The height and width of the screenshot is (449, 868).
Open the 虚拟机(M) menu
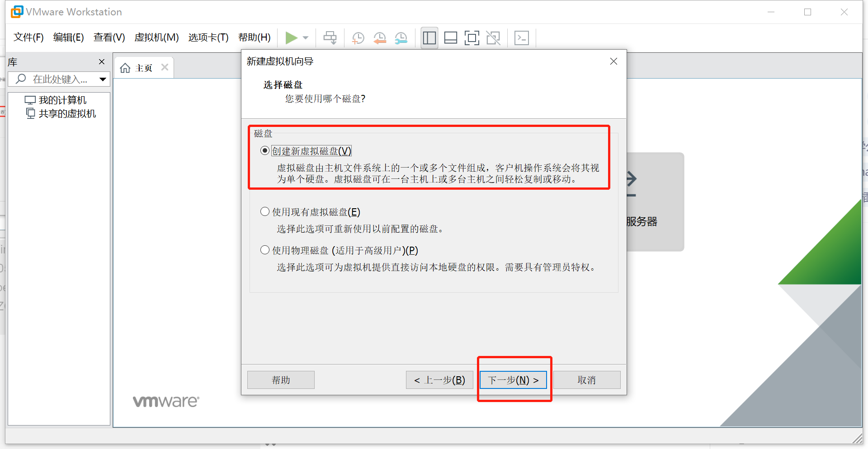pos(156,37)
